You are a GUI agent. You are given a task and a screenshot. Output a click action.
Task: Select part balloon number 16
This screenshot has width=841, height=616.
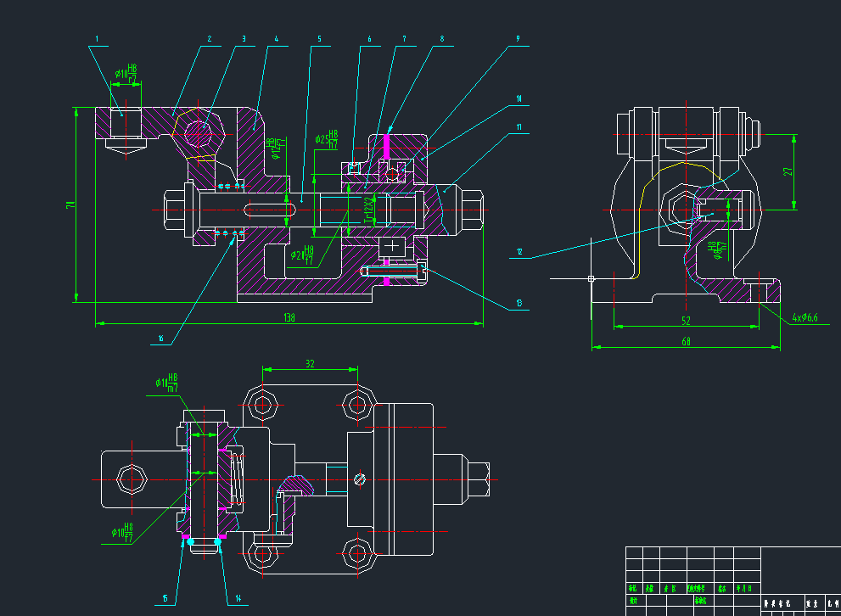tap(160, 339)
